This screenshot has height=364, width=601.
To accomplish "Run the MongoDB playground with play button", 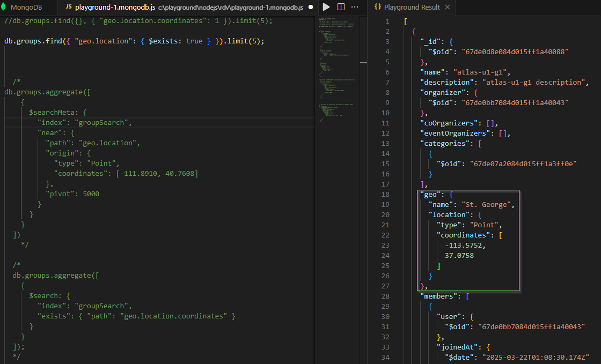I will (326, 8).
